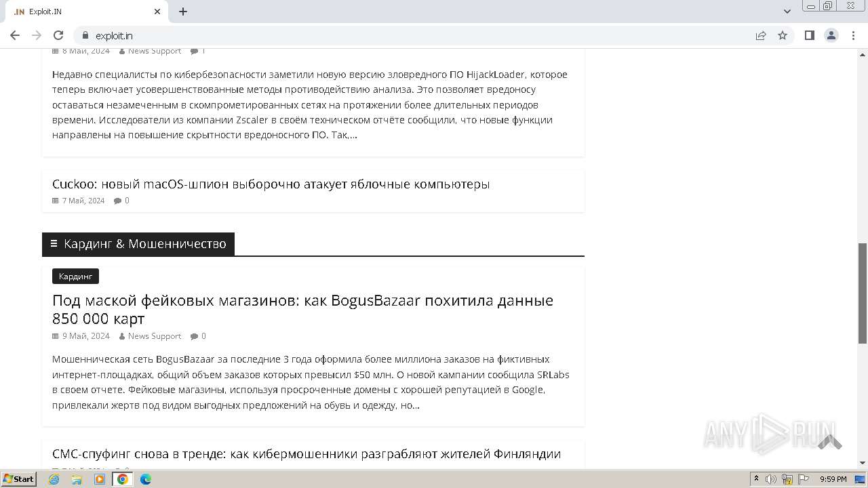Open the Chrome profile avatar
This screenshot has width=868, height=488.
pyautogui.click(x=831, y=35)
